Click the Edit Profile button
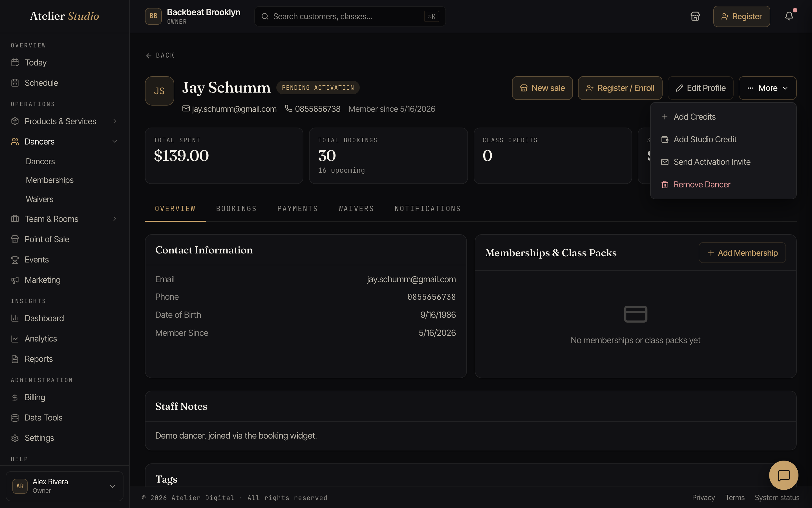Image resolution: width=812 pixels, height=508 pixels. pyautogui.click(x=700, y=88)
